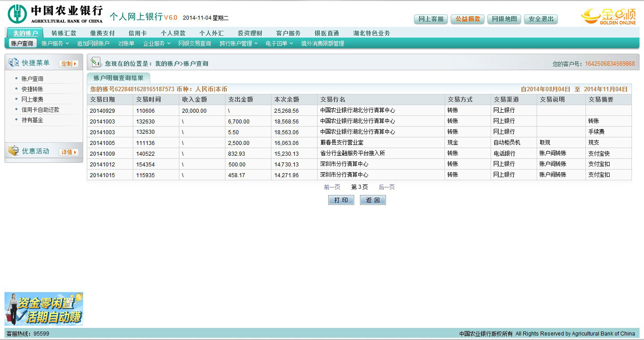Click the promotions (优惠活动) icon
Image resolution: width=644 pixels, height=340 pixels.
coord(13,151)
